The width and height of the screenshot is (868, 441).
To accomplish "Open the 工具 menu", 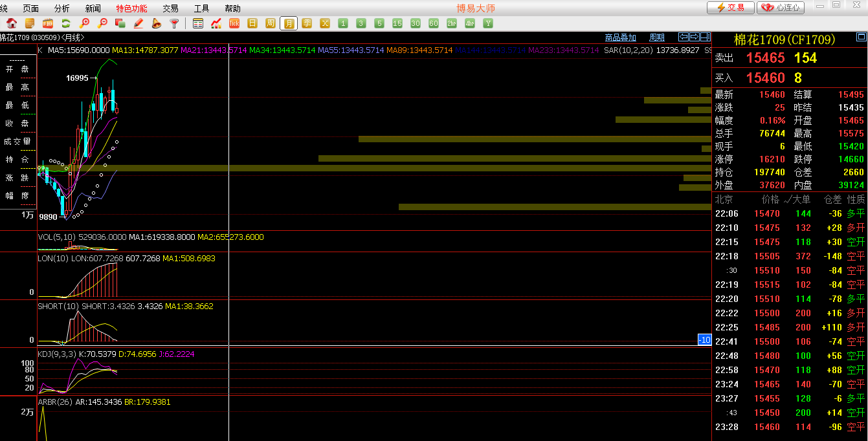I will coord(202,8).
